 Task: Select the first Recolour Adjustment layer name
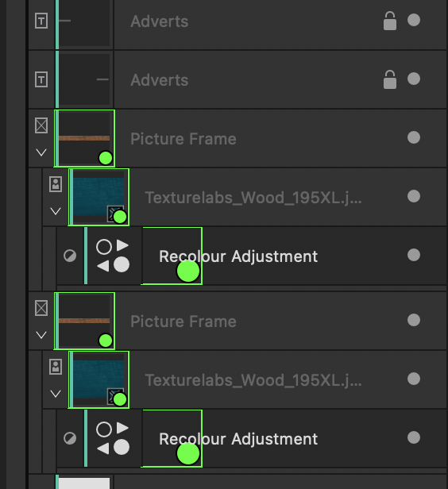[238, 256]
